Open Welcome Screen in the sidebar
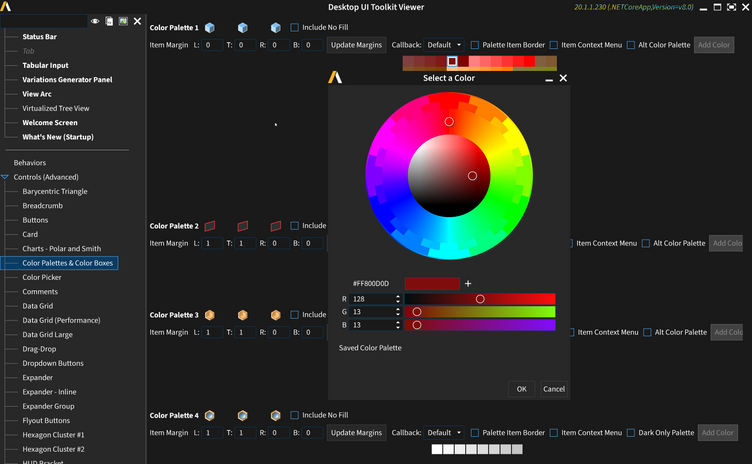This screenshot has height=464, width=752. (50, 123)
